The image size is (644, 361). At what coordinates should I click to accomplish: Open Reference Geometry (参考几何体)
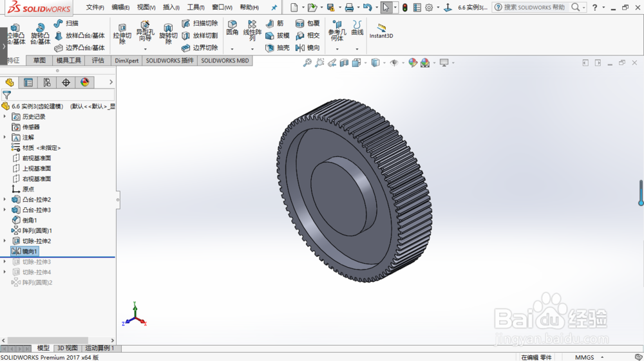(x=337, y=31)
